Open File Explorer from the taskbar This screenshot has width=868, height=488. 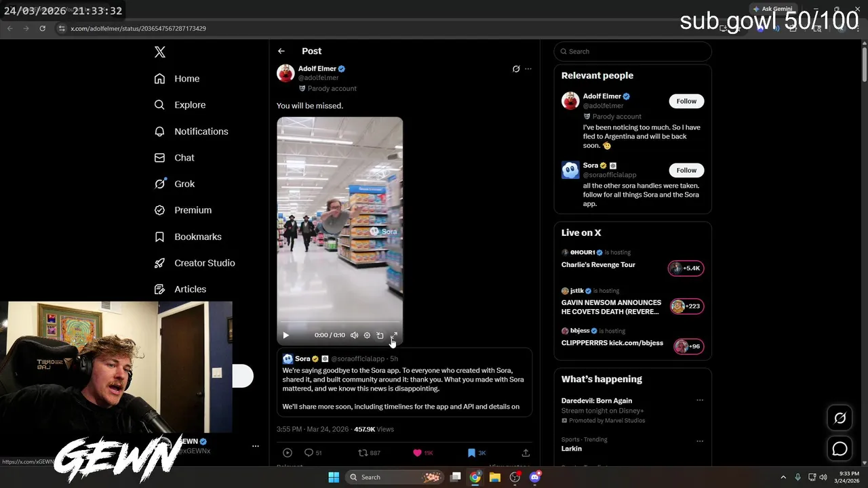pos(495,477)
